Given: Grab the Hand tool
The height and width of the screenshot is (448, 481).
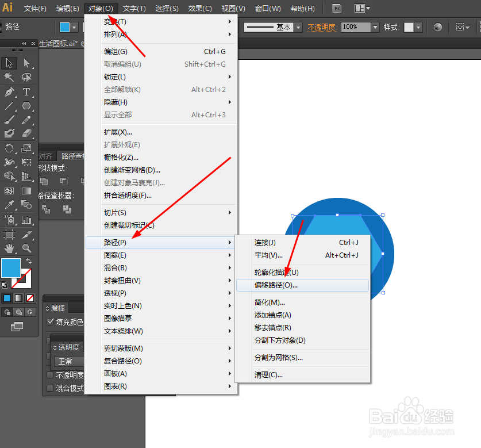Looking at the screenshot, I should [x=9, y=248].
